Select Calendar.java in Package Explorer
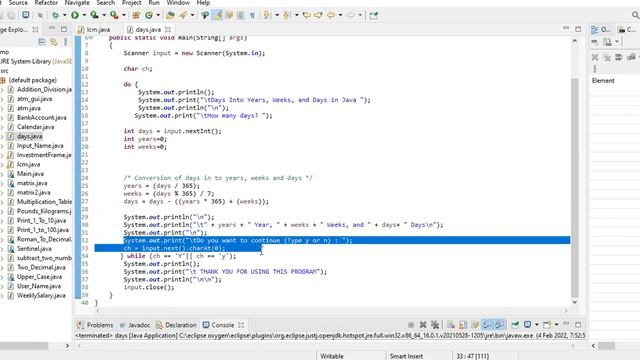The height and width of the screenshot is (360, 640). click(35, 127)
